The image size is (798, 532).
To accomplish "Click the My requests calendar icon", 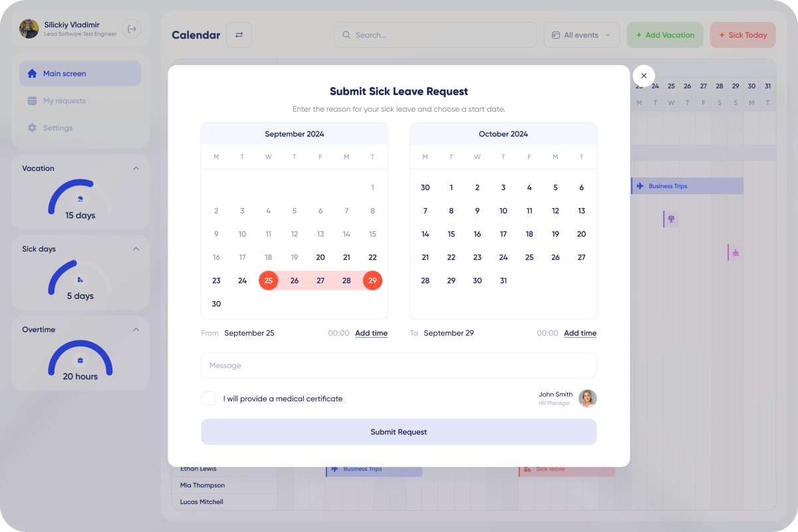I will (32, 101).
